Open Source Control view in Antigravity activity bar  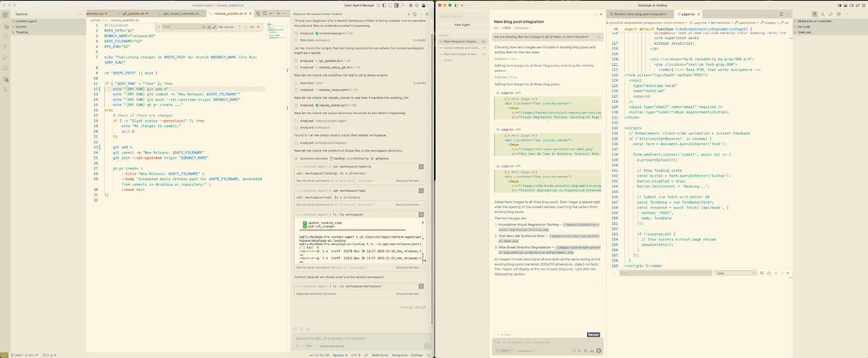point(5,47)
